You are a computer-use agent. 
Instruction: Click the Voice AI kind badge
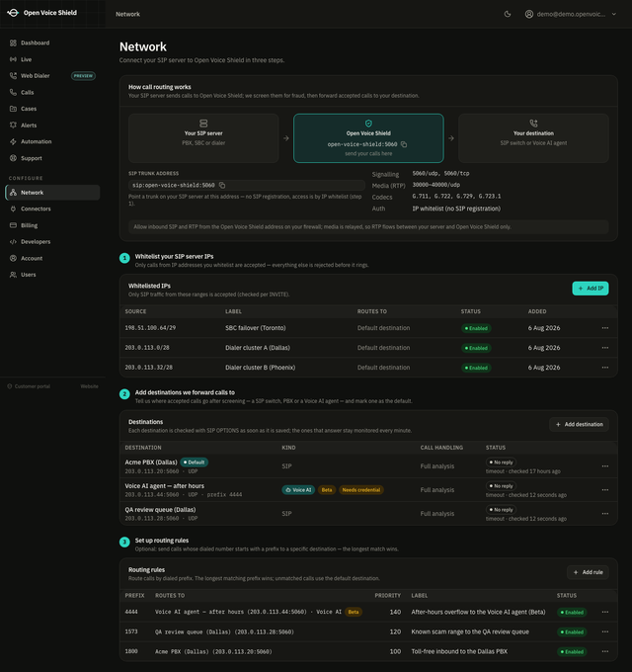[298, 490]
